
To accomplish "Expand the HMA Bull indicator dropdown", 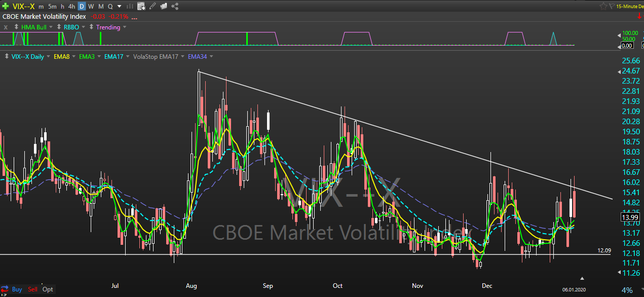I will coord(51,27).
